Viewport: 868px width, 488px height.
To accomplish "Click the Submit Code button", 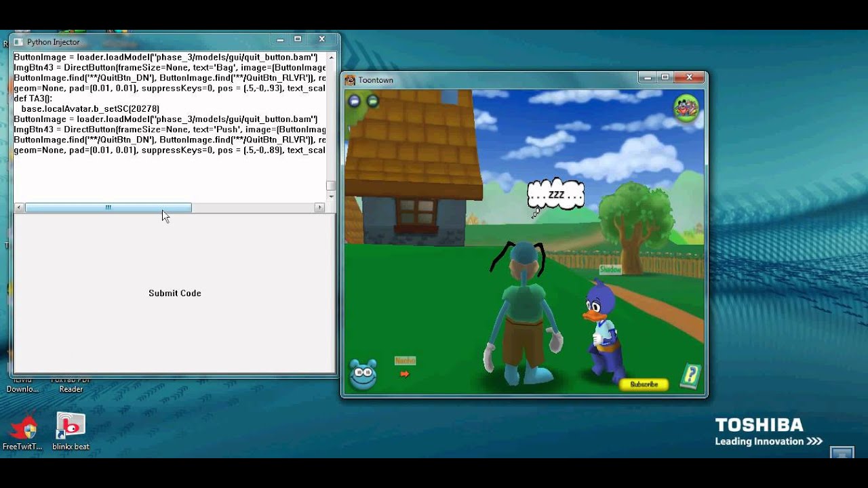I will pyautogui.click(x=174, y=293).
